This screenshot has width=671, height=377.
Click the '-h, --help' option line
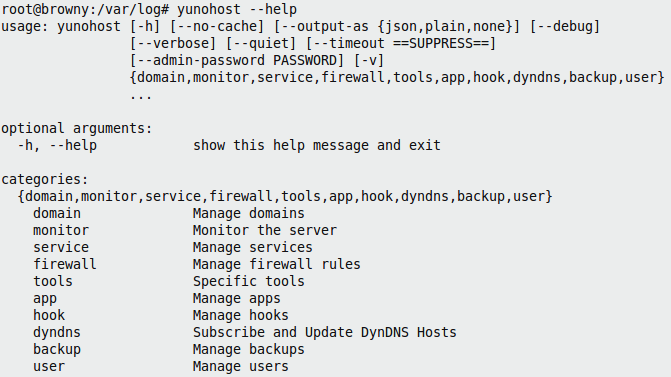click(x=57, y=145)
